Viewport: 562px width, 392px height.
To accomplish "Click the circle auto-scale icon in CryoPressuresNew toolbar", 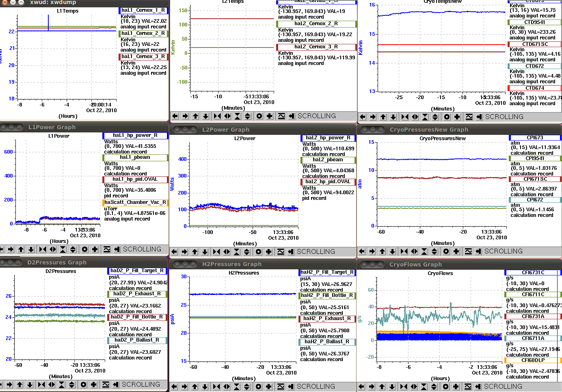I will (446, 251).
